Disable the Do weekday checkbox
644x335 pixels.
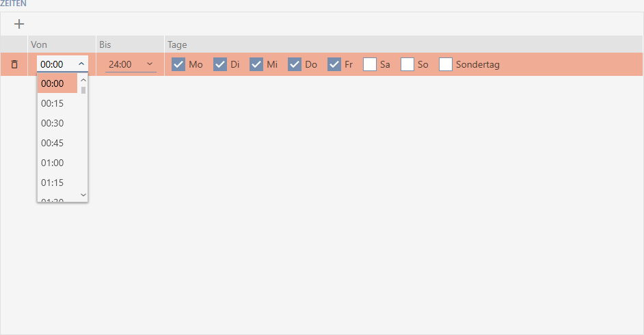295,64
